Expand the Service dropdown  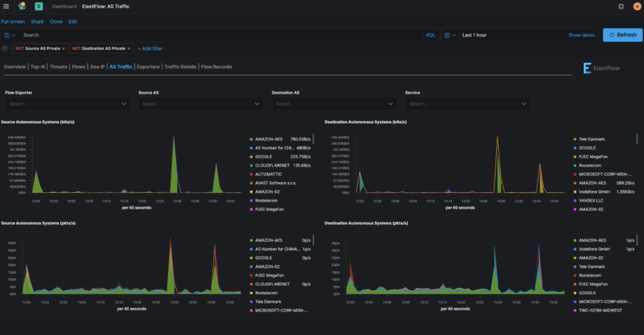pyautogui.click(x=467, y=104)
